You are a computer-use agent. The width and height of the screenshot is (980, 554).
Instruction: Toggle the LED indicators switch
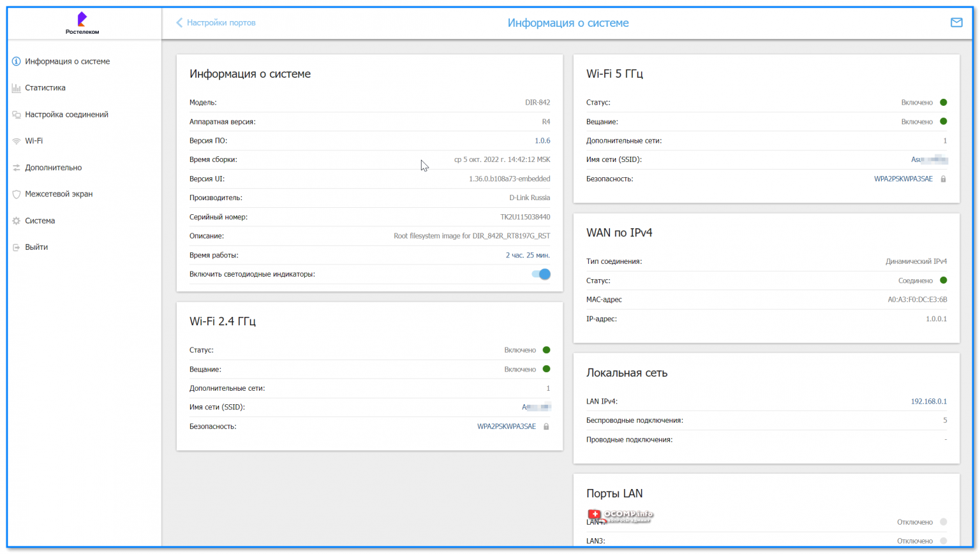[x=541, y=274]
